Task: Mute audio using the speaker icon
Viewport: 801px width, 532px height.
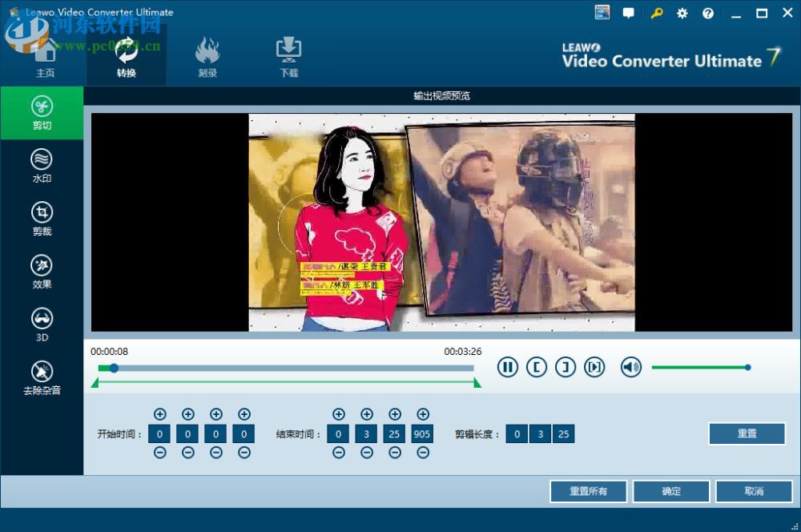Action: tap(631, 367)
